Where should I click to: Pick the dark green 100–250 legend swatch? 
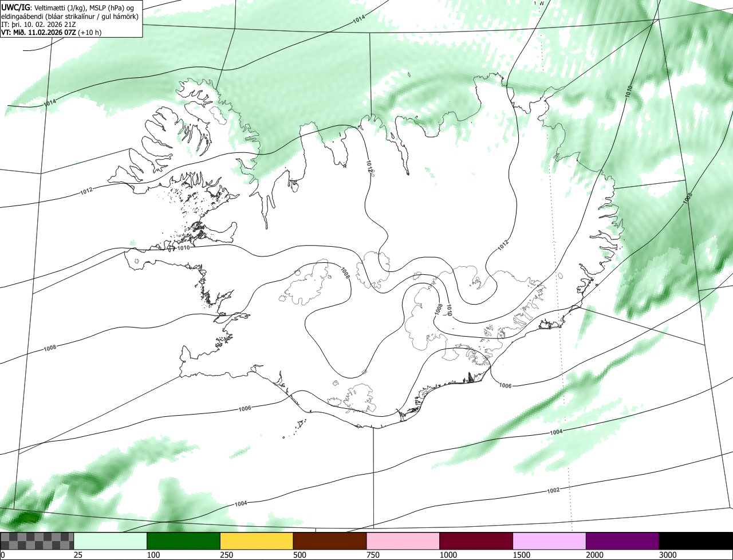pyautogui.click(x=184, y=541)
